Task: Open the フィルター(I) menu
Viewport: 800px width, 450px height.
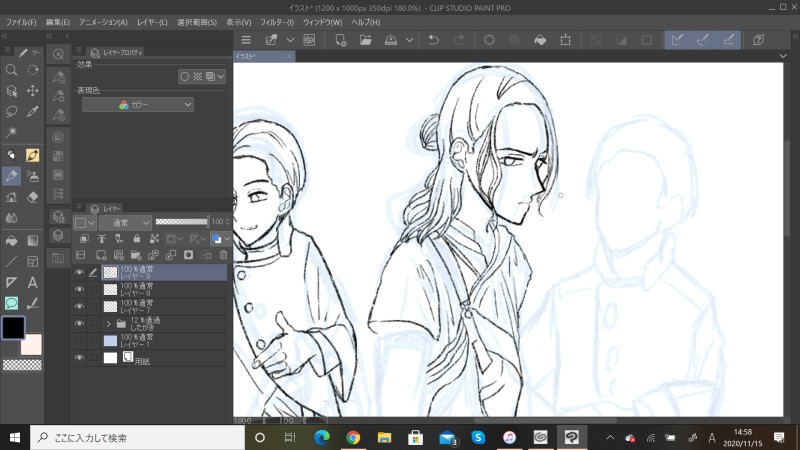Action: point(277,22)
